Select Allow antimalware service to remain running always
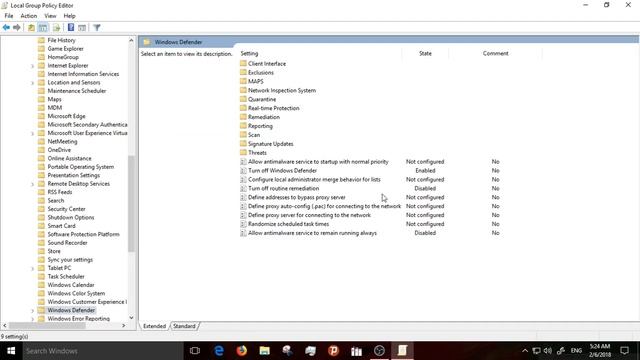The image size is (640, 360). (312, 233)
